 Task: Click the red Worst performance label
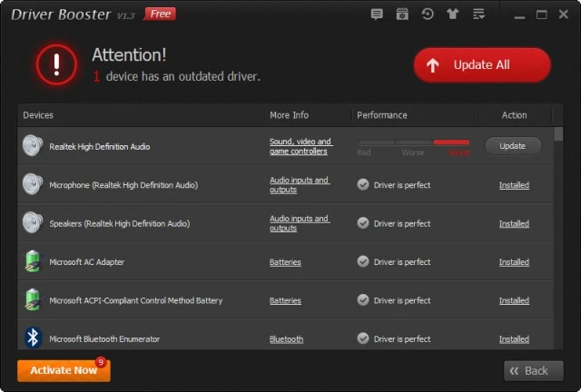459,153
